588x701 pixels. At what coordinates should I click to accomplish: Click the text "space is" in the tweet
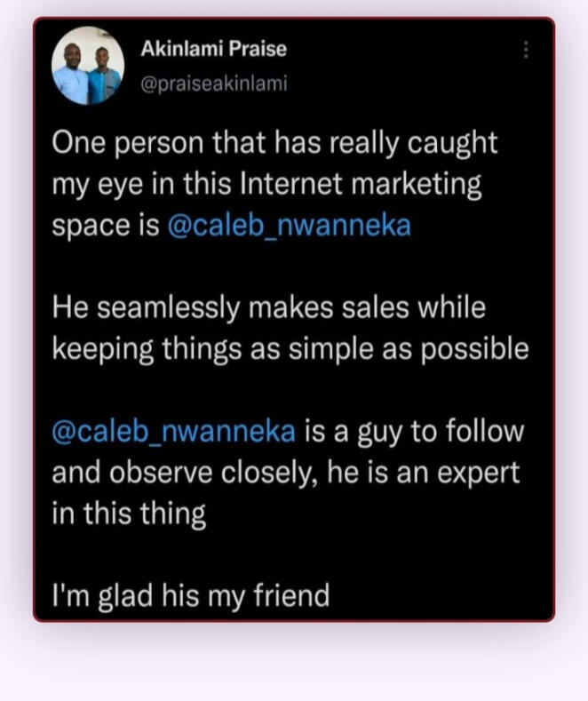tap(105, 226)
